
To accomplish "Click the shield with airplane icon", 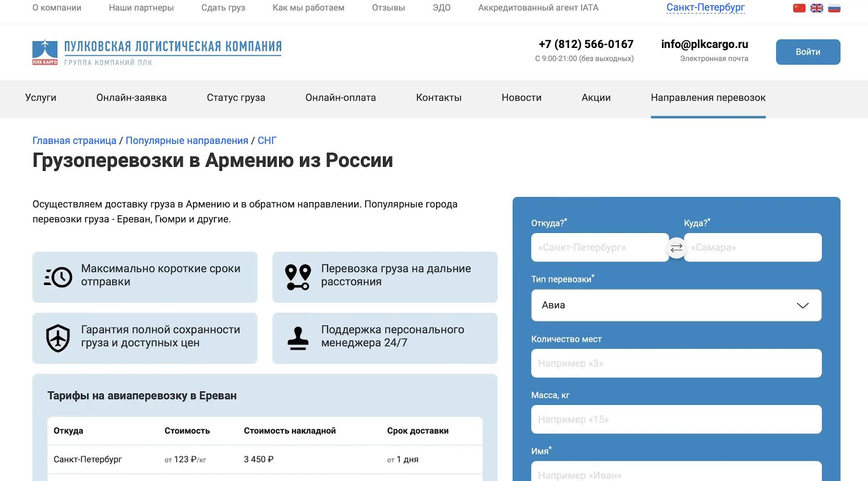I will tap(58, 338).
